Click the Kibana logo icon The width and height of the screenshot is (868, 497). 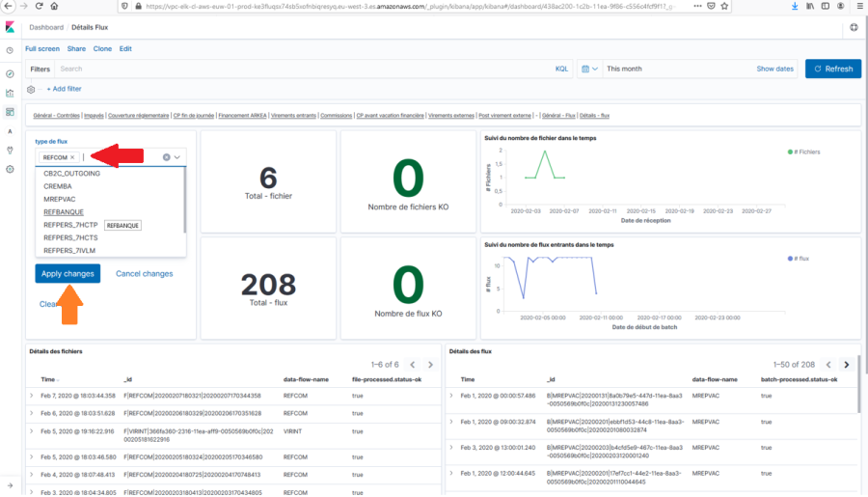[10, 27]
